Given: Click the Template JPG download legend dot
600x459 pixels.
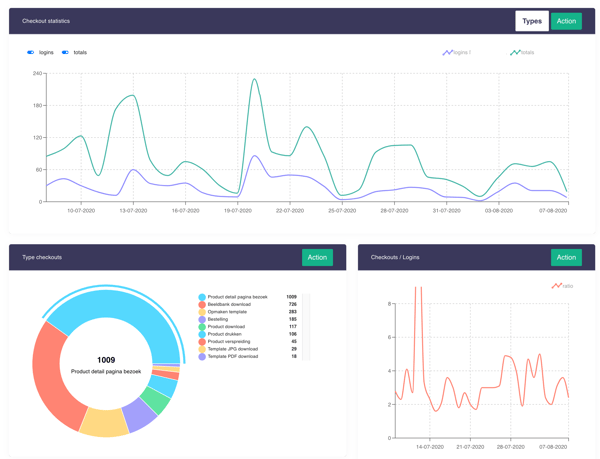Looking at the screenshot, I should tap(202, 349).
